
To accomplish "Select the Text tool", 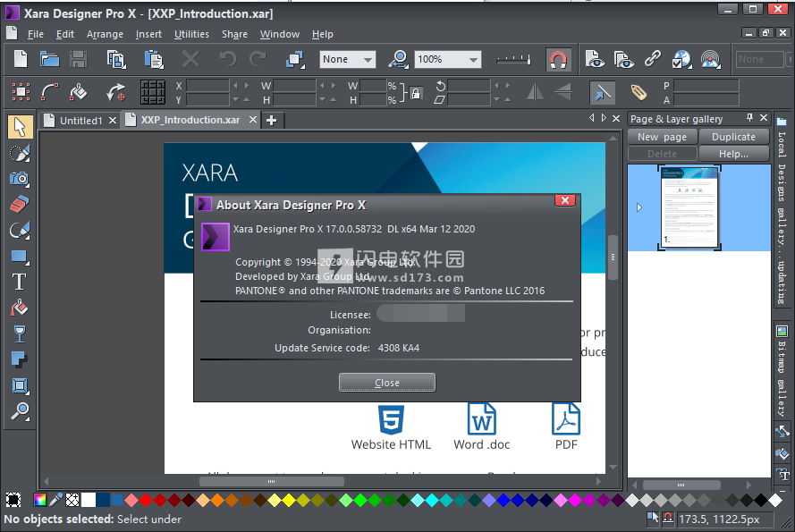I will coord(20,282).
